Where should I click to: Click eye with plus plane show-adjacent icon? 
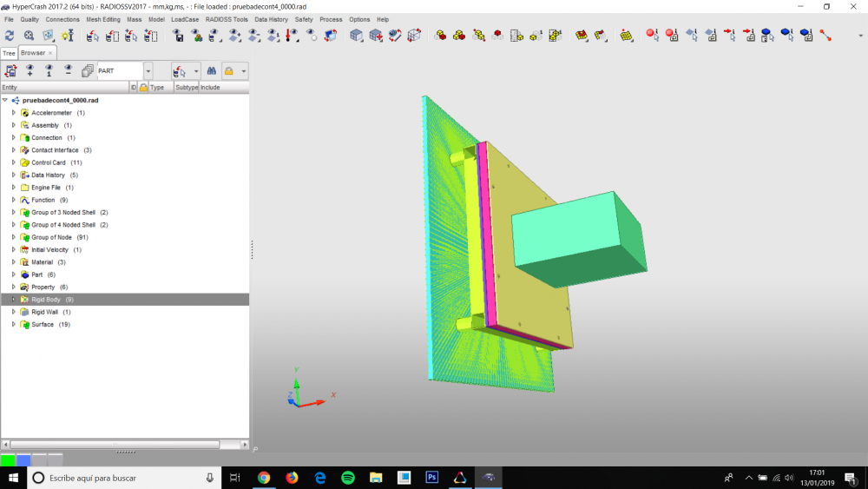tap(234, 36)
